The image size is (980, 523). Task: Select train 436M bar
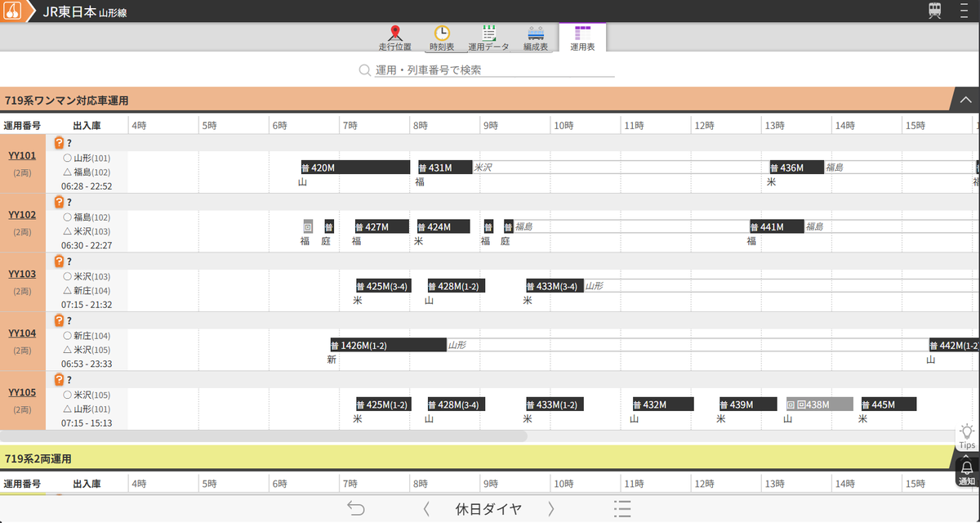tap(796, 168)
